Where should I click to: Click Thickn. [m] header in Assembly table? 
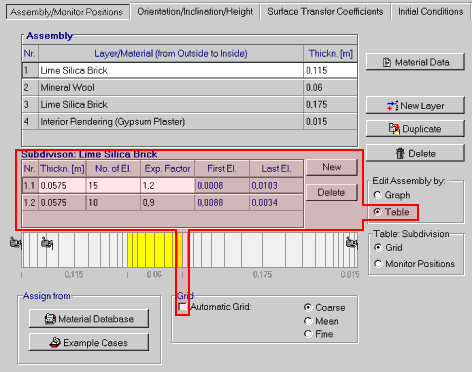tap(330, 54)
